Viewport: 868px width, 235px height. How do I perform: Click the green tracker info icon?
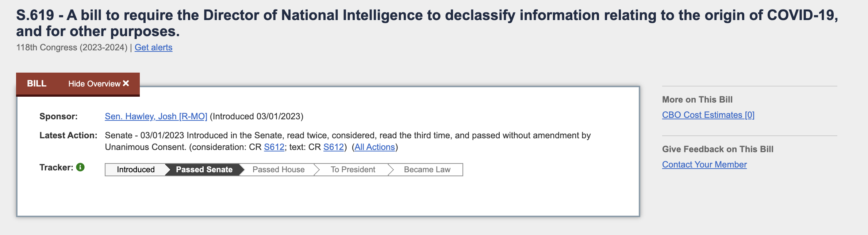point(80,167)
